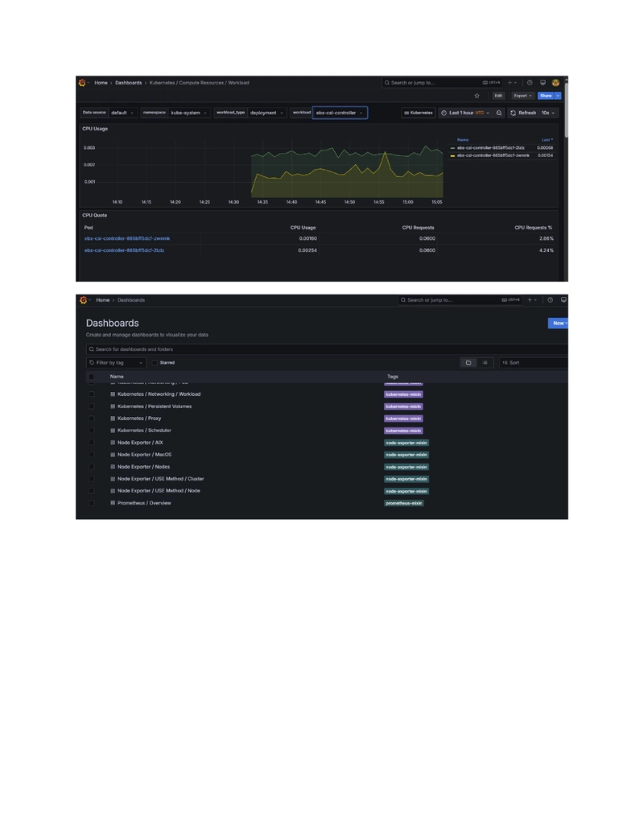Click the workload dashboard vertical scrollbar

[566, 109]
